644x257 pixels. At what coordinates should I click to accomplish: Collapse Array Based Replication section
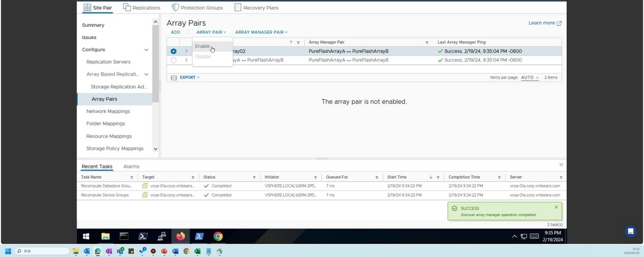coord(147,75)
